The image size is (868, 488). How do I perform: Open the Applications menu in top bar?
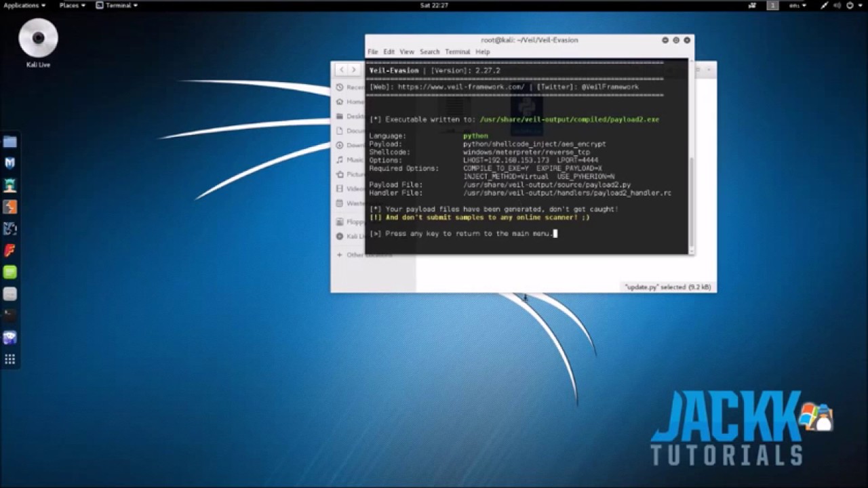pyautogui.click(x=24, y=5)
